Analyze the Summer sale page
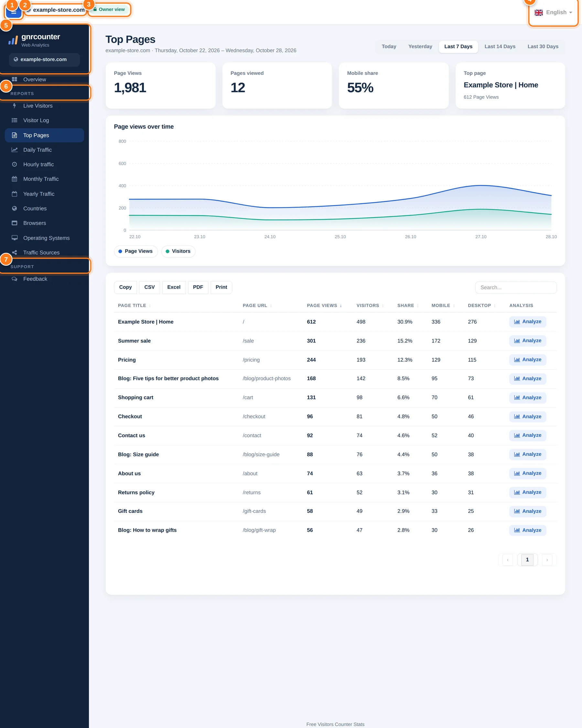 (x=527, y=341)
